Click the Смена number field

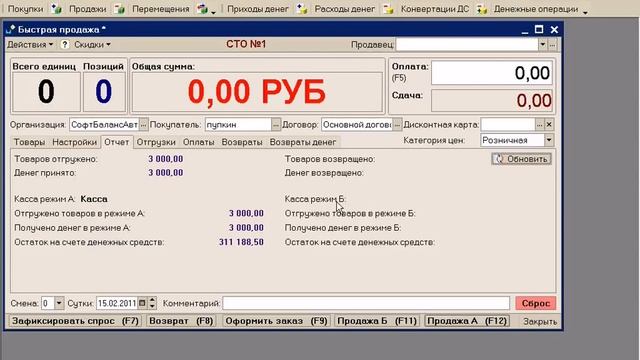(48, 303)
